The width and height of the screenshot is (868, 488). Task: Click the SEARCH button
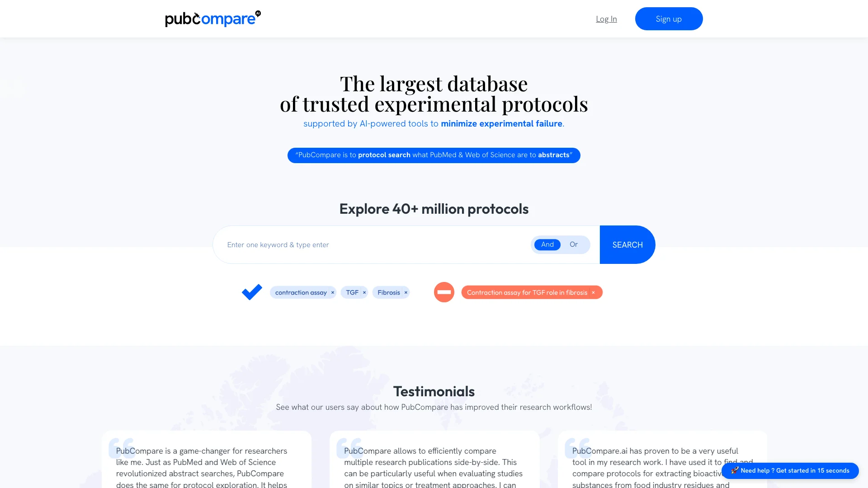pos(627,244)
